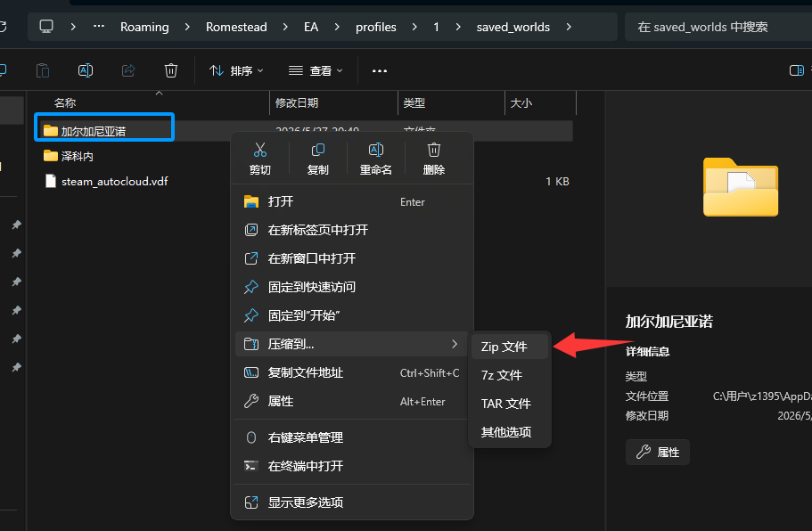Go to the Romestead breadcrumb
This screenshot has height=531, width=812.
click(236, 27)
